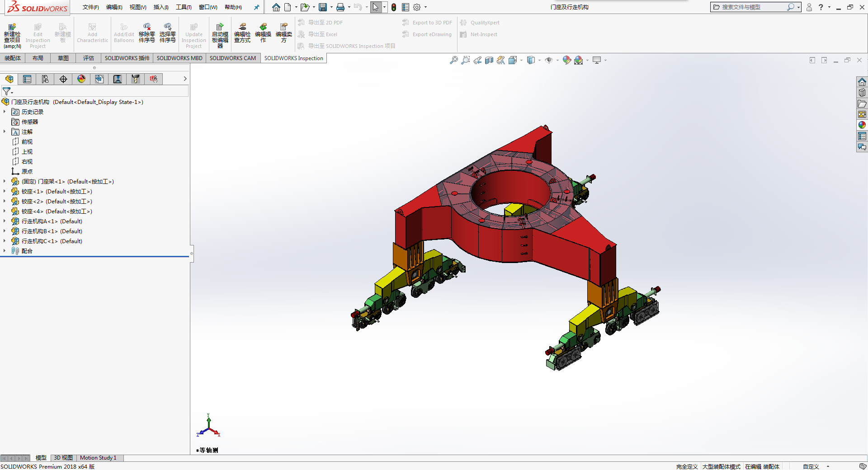Click the Print icon
The height and width of the screenshot is (470, 868).
(340, 7)
